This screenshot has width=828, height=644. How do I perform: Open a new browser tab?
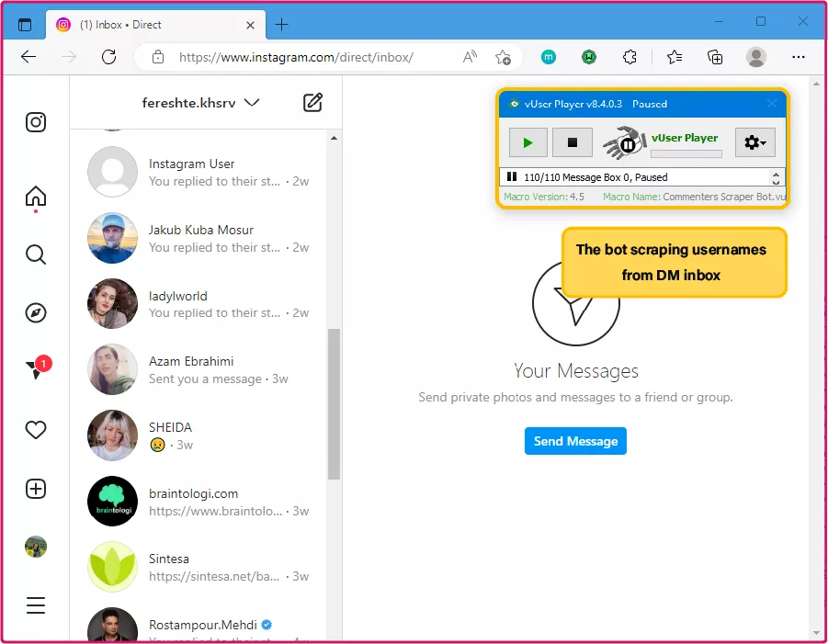coord(282,24)
